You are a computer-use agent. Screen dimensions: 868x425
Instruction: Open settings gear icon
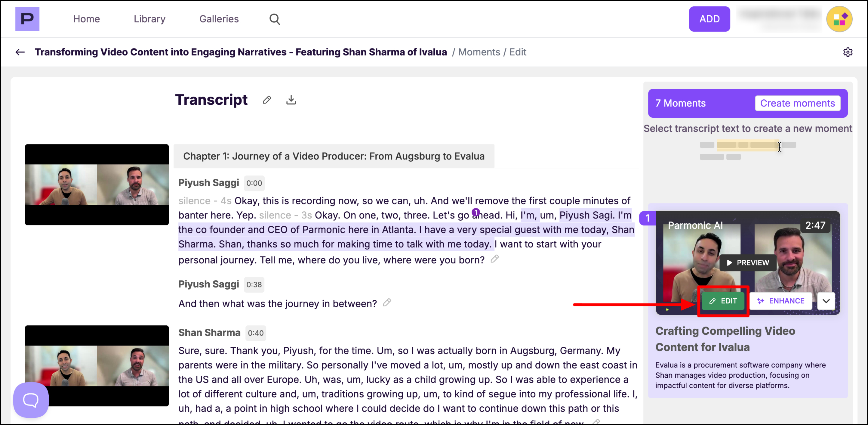[848, 52]
